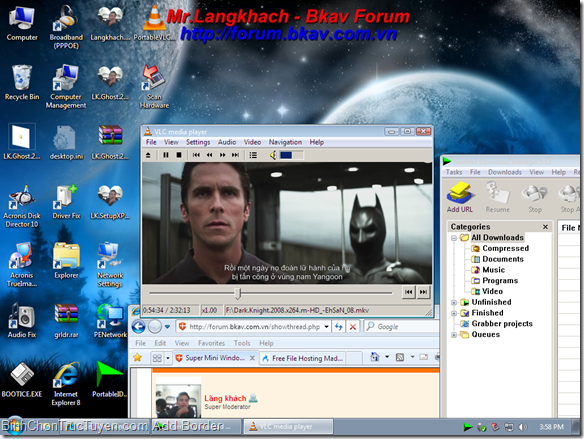Collapse the All Downloads tree node
The height and width of the screenshot is (439, 584).
coord(454,238)
